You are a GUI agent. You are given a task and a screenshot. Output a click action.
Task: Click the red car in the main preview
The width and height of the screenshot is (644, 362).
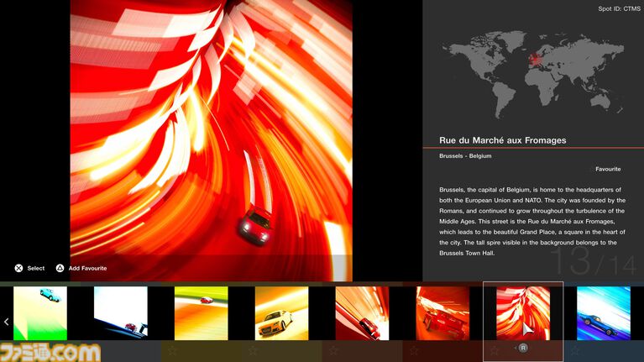pos(257,226)
